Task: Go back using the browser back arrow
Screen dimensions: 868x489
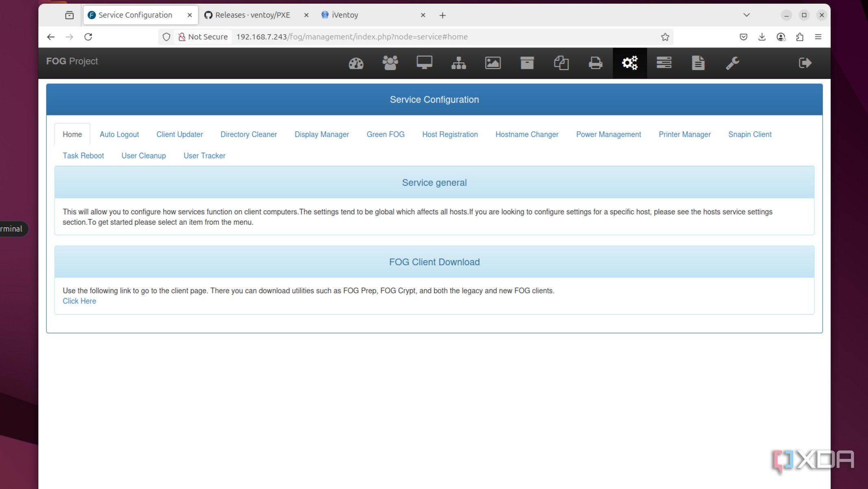Action: pyautogui.click(x=50, y=37)
